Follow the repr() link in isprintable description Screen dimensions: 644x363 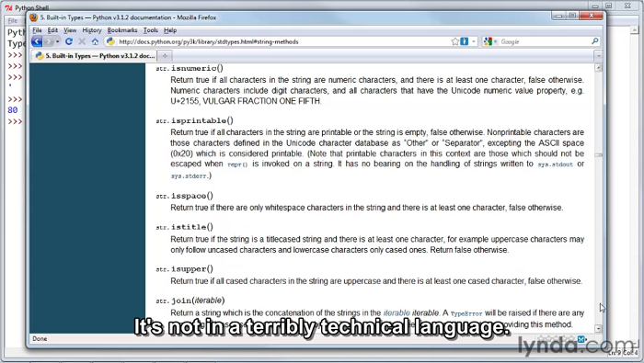click(237, 164)
